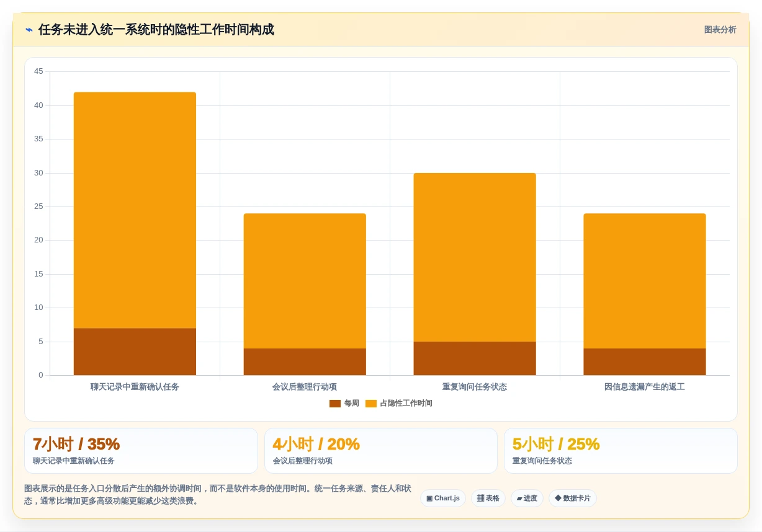Click the 数据卡片 tag chip
This screenshot has width=762, height=532.
point(573,498)
